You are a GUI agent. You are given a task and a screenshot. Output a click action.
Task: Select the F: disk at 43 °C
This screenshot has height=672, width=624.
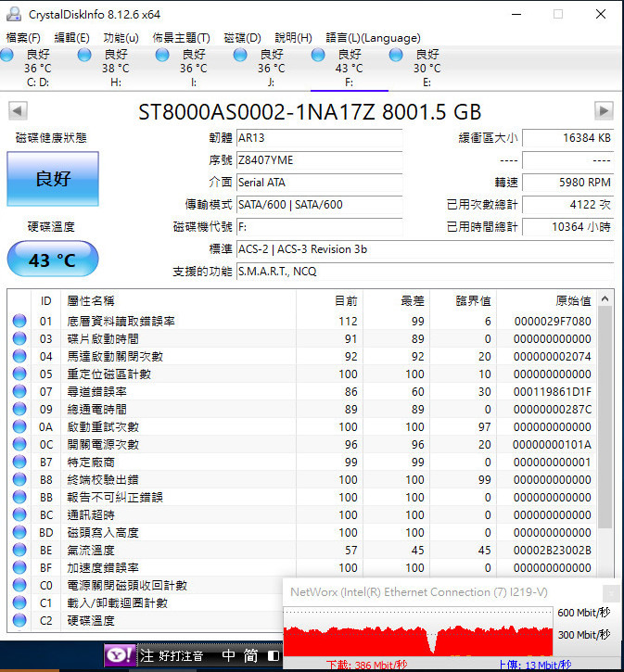pyautogui.click(x=350, y=68)
